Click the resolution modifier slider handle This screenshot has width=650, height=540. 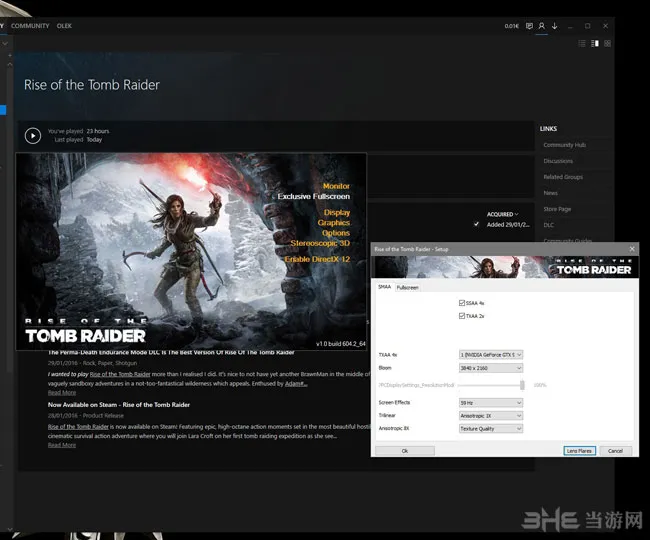(x=522, y=385)
